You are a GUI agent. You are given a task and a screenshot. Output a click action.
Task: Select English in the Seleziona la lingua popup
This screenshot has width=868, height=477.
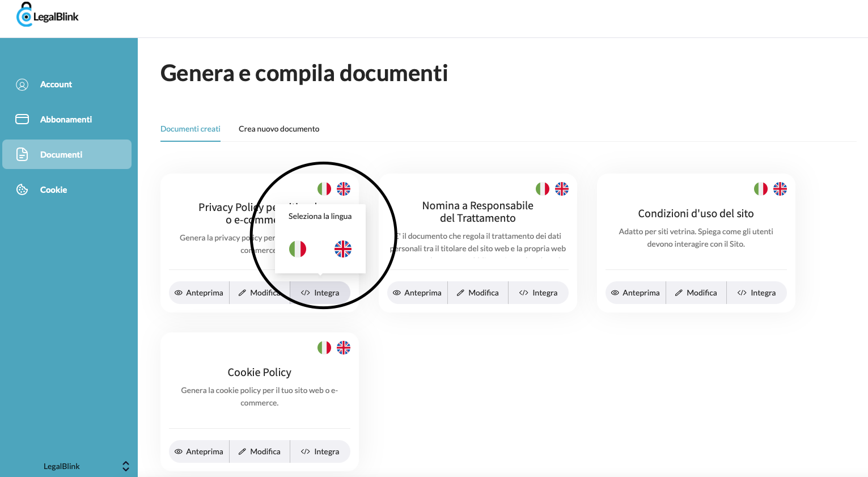tap(342, 248)
